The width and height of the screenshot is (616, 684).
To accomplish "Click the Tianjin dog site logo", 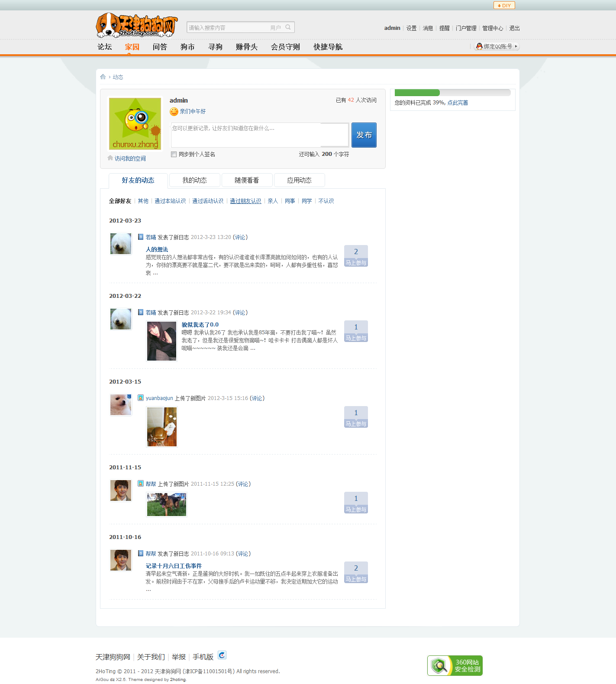I will pos(136,25).
